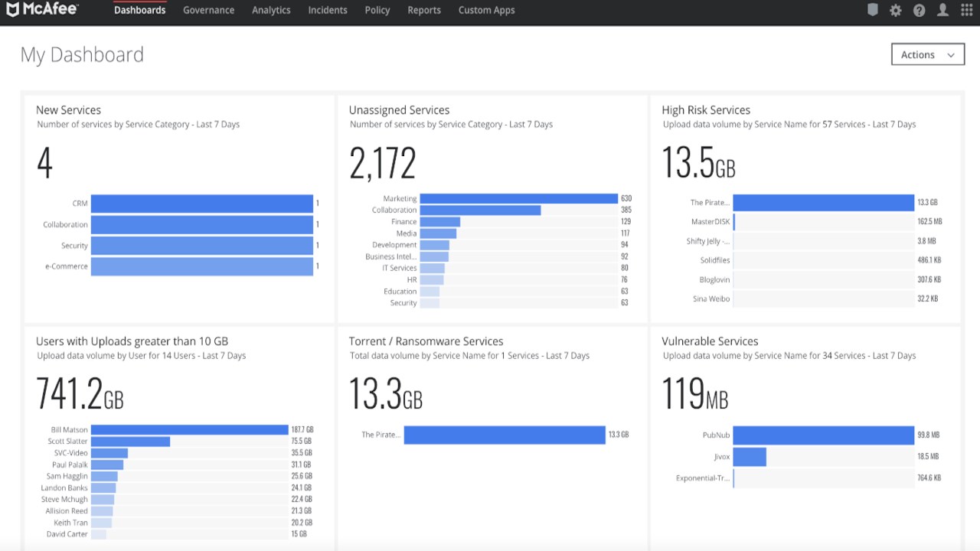This screenshot has height=551, width=980.
Task: Open the settings gear icon
Action: tap(896, 10)
